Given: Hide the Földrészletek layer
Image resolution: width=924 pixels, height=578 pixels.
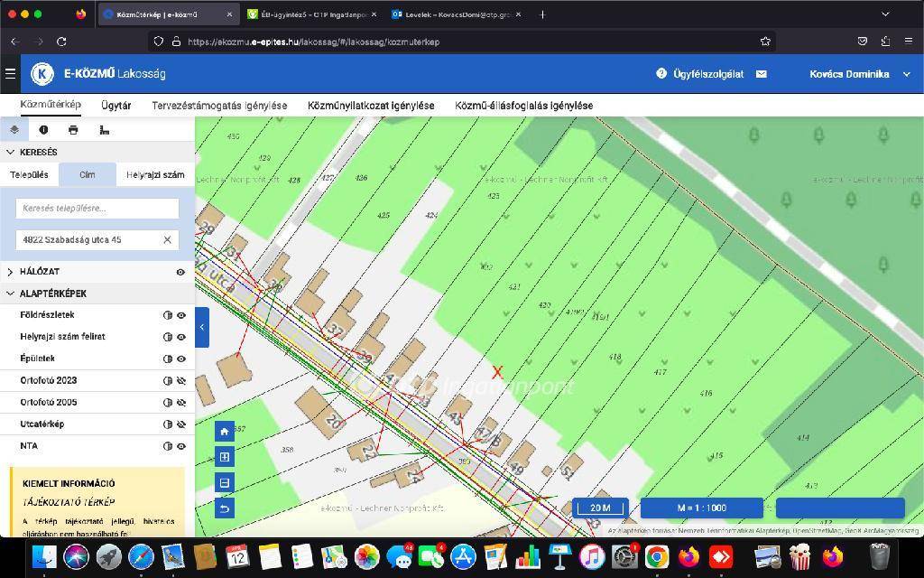Looking at the screenshot, I should 181,315.
